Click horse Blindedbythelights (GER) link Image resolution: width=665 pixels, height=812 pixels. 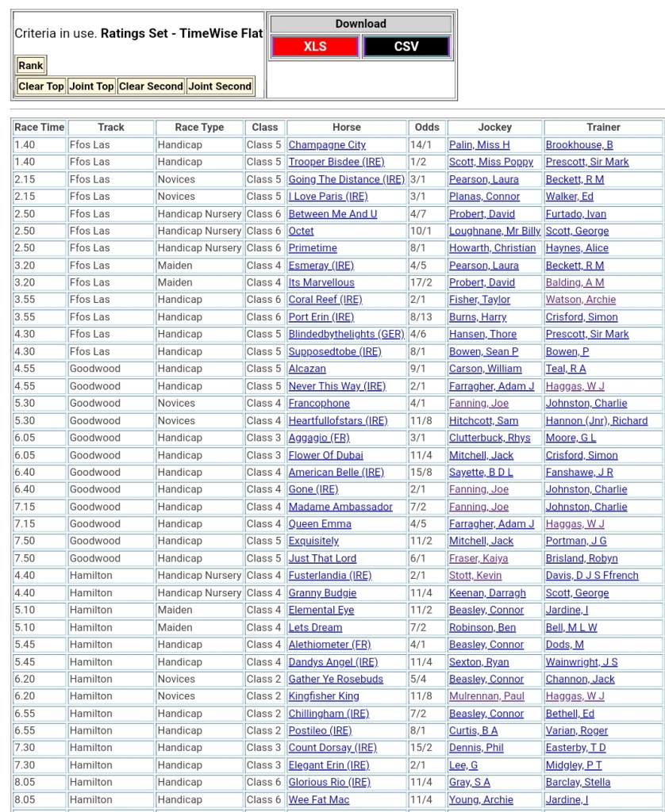346,335
